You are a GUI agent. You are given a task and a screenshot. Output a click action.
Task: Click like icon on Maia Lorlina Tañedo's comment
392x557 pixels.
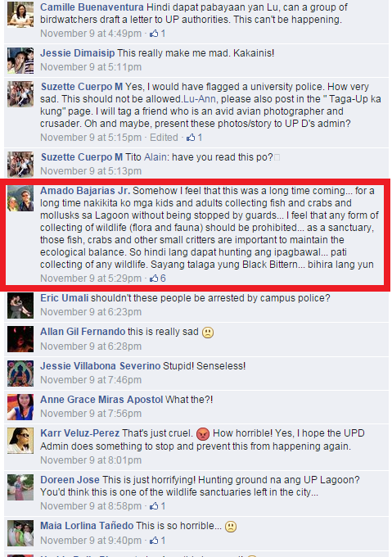click(x=154, y=541)
